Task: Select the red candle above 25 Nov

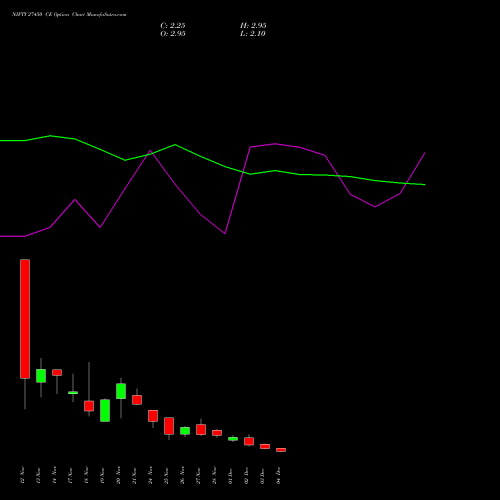Action: (x=169, y=426)
